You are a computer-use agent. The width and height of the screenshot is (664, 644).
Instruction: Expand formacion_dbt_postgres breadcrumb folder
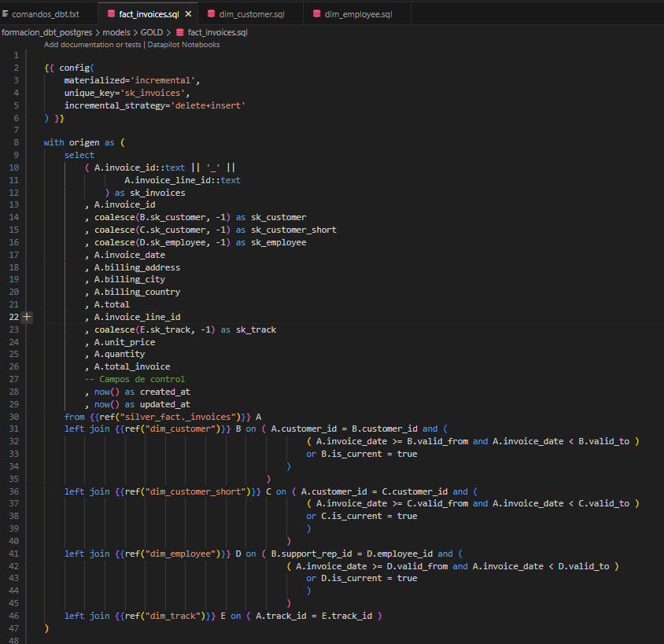(x=46, y=32)
